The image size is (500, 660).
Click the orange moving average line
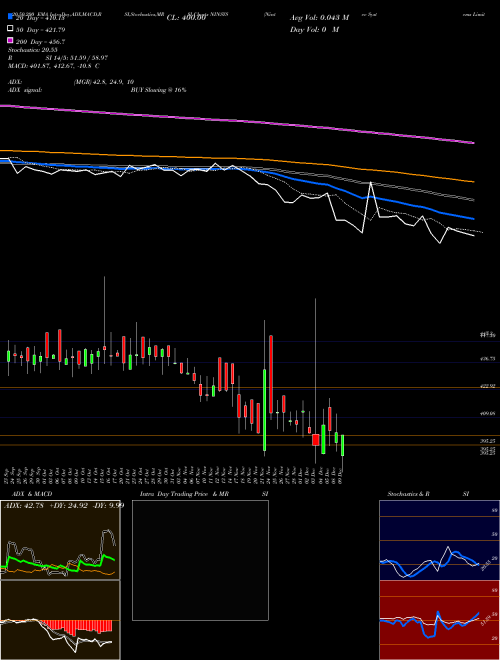236,158
